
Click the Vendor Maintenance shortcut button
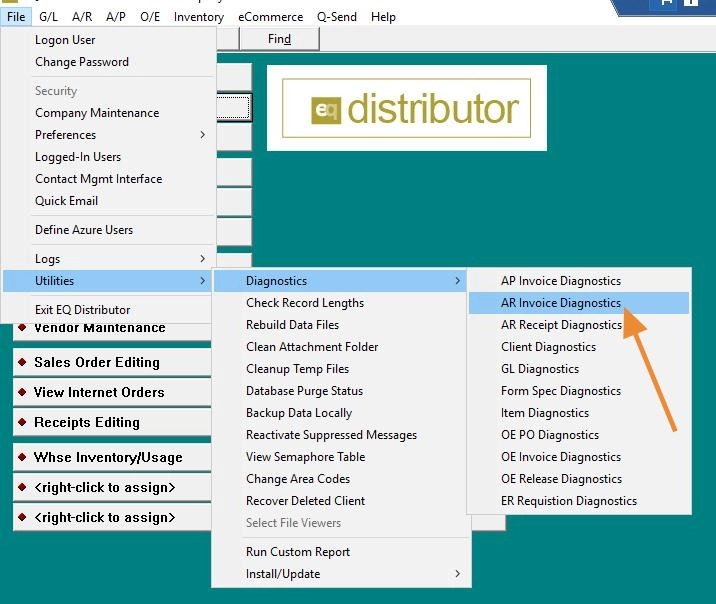tap(112, 331)
